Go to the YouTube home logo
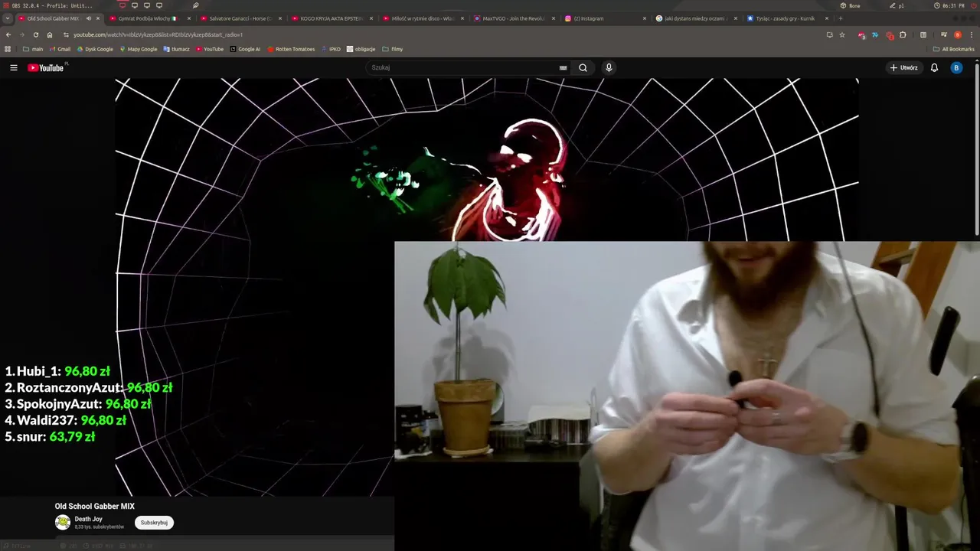 pos(46,67)
